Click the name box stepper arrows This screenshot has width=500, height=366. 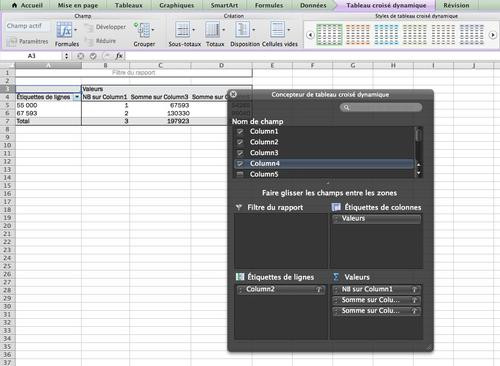[x=66, y=56]
